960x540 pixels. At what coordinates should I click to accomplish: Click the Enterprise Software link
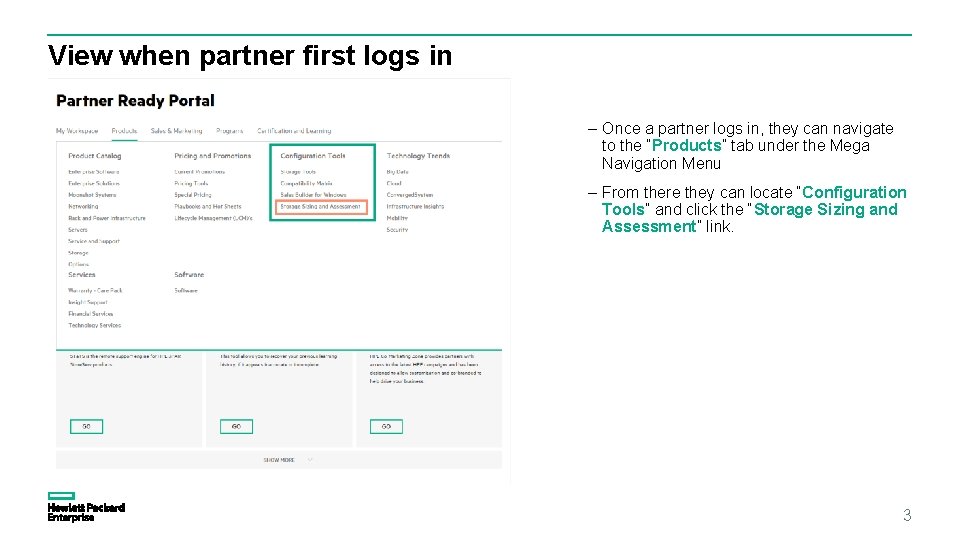click(x=94, y=172)
